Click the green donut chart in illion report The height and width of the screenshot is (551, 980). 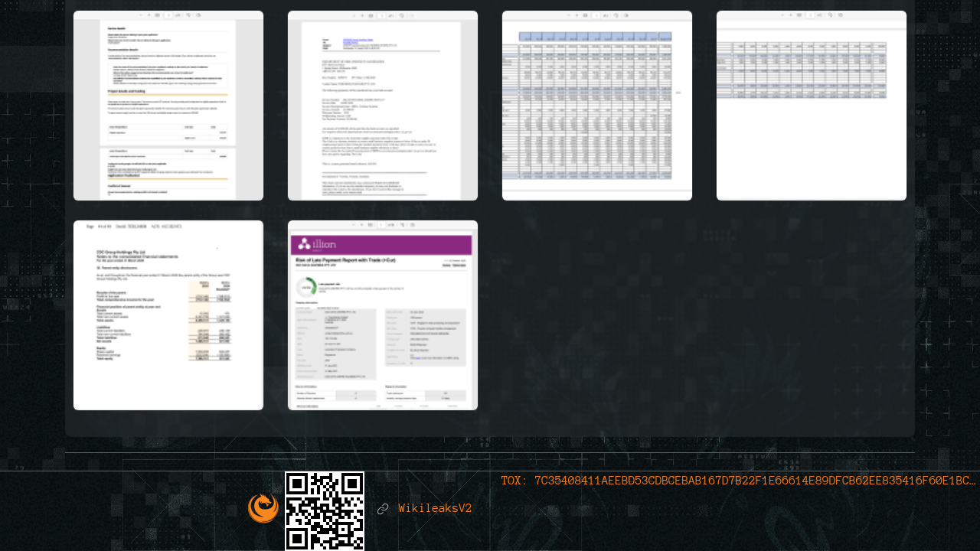[306, 287]
